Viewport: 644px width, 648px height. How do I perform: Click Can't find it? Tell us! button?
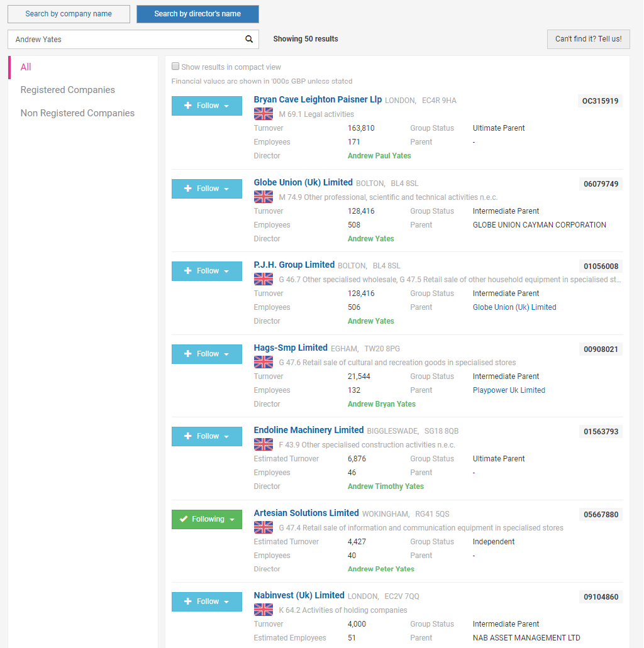[x=588, y=39]
